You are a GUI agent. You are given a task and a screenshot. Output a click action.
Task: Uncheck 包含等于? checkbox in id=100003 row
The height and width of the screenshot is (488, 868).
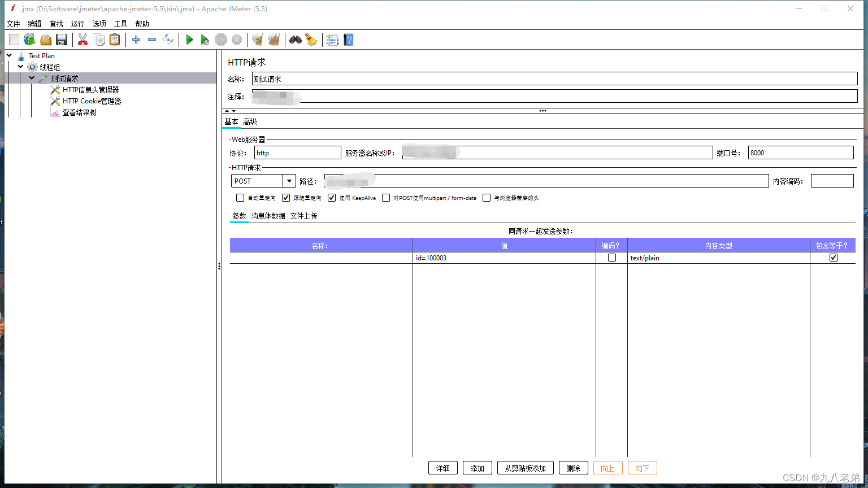point(833,258)
